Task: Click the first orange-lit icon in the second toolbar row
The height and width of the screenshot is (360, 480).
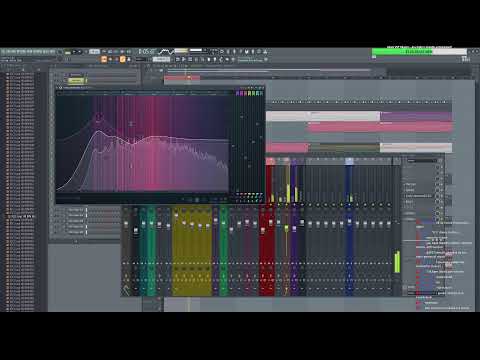Action: point(104,60)
